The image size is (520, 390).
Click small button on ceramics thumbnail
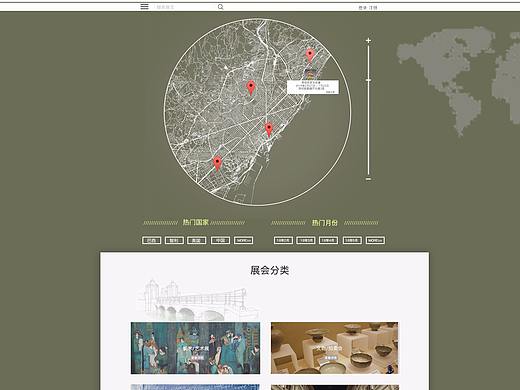331,358
